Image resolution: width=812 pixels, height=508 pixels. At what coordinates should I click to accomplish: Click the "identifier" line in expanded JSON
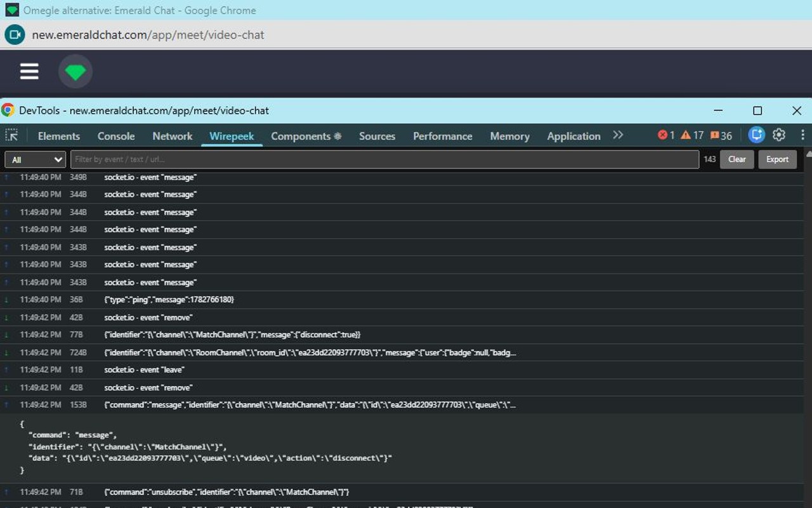pos(128,446)
